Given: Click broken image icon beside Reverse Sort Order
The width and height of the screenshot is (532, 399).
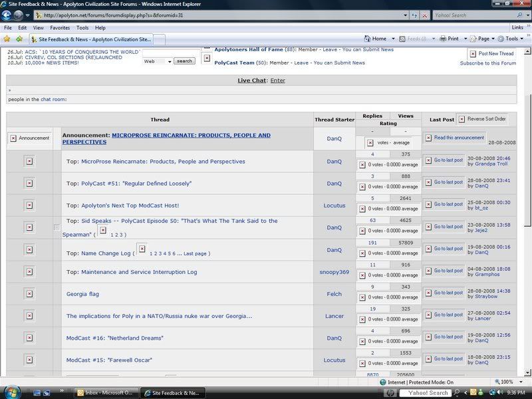Looking at the screenshot, I should click(462, 119).
